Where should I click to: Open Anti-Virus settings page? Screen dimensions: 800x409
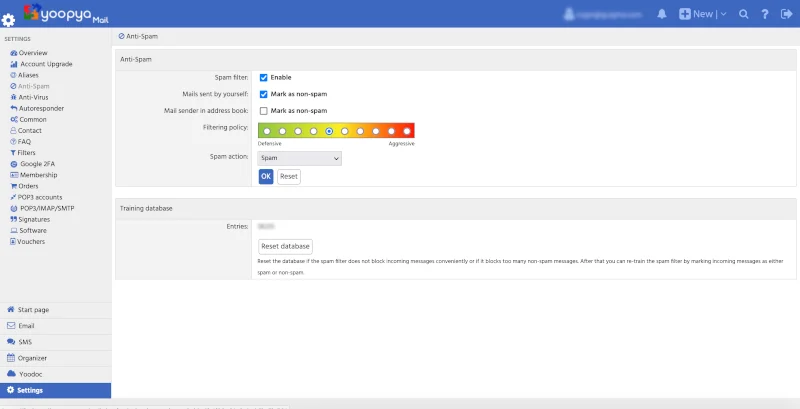pos(33,97)
